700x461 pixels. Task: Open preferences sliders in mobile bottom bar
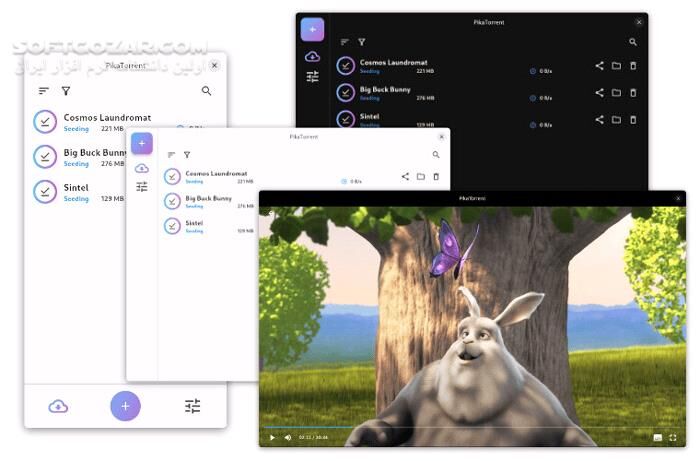[192, 406]
